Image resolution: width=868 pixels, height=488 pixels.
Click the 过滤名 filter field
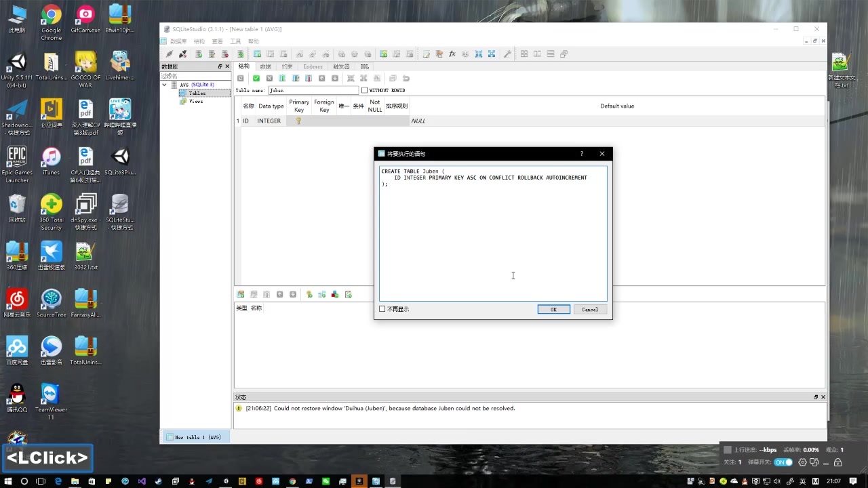tap(195, 76)
